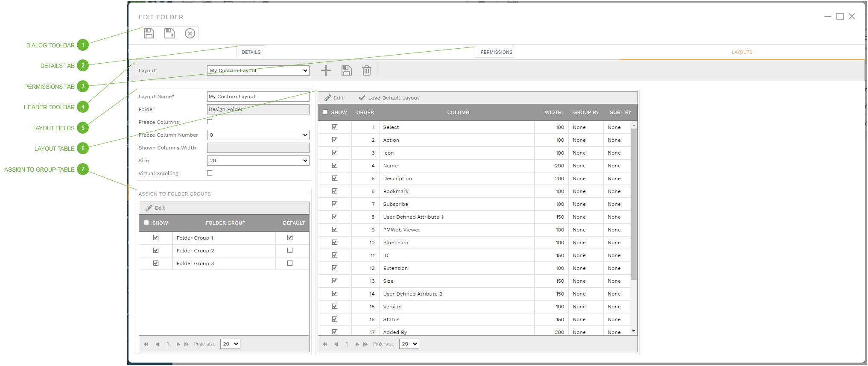Select the PMWeb Viewer column row
This screenshot has height=366, width=868.
click(474, 230)
